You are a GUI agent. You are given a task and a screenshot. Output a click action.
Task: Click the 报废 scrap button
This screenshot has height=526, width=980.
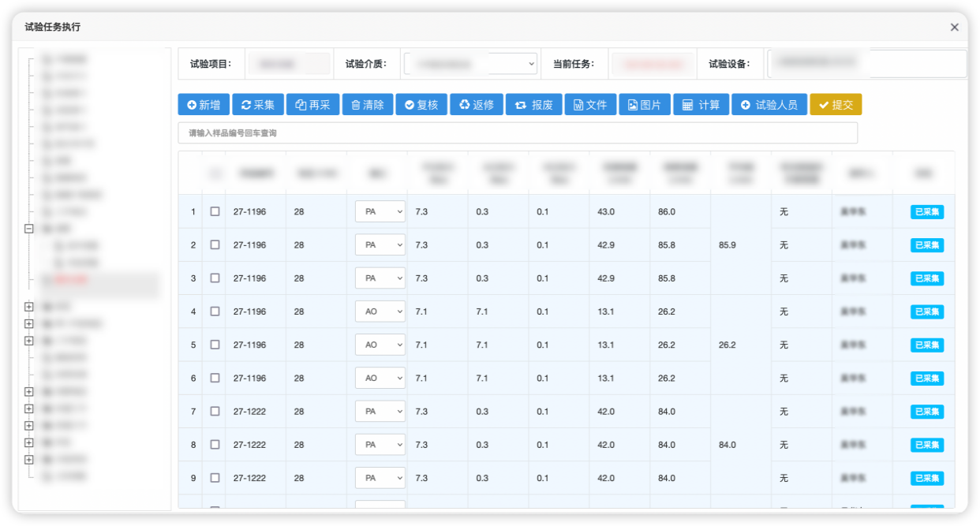pos(534,105)
